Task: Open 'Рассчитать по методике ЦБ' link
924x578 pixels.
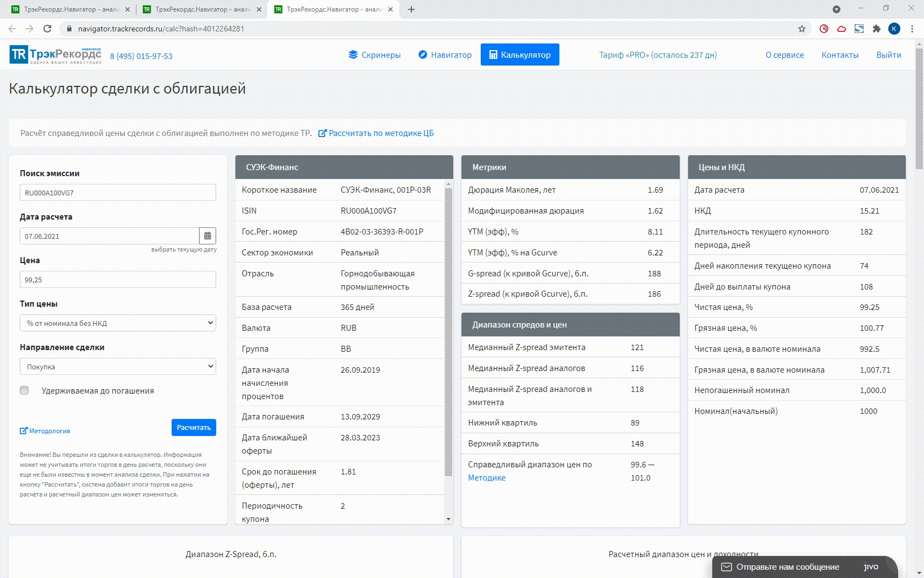Action: click(x=376, y=133)
